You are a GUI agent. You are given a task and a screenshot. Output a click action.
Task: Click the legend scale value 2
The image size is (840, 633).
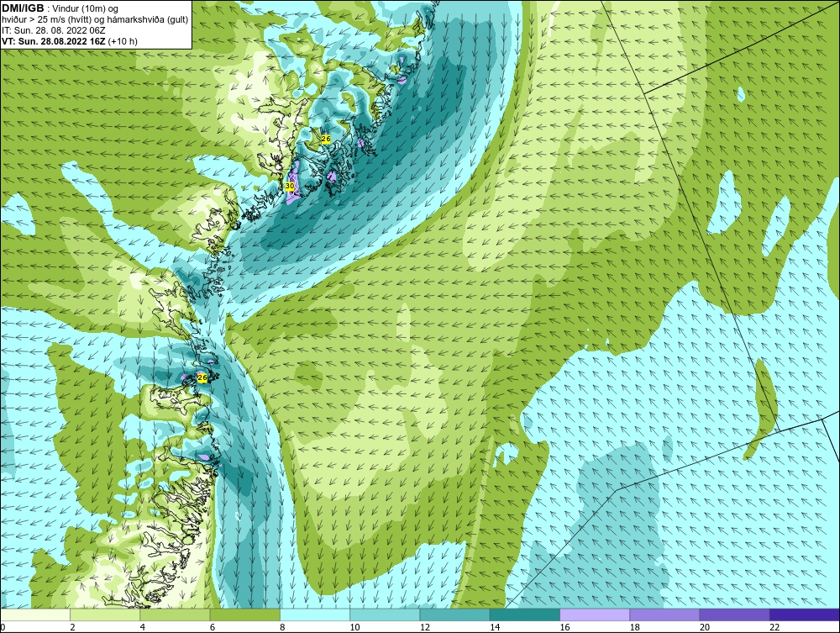(x=72, y=628)
